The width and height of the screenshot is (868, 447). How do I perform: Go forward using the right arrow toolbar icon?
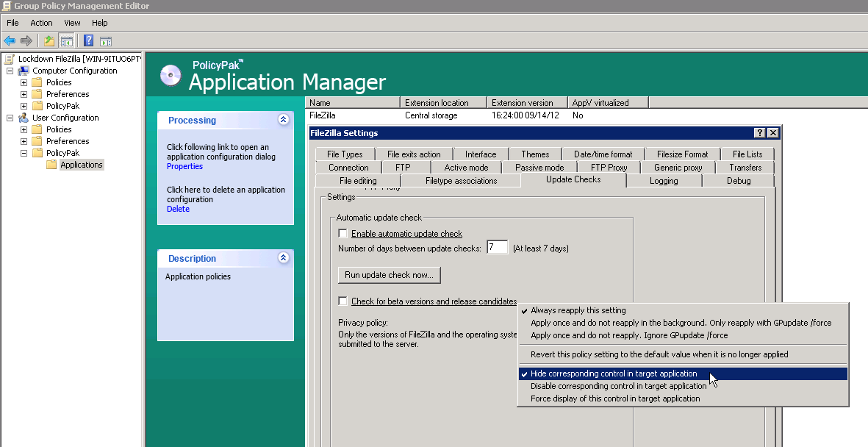[x=26, y=41]
